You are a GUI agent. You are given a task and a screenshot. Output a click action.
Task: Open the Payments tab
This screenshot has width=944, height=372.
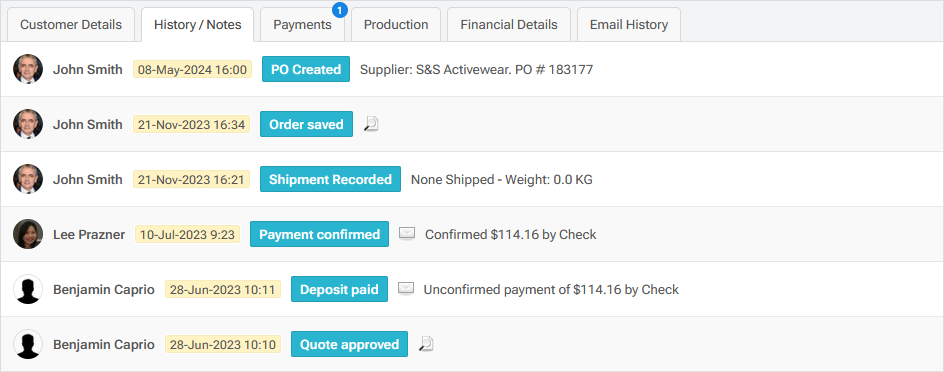[x=302, y=25]
